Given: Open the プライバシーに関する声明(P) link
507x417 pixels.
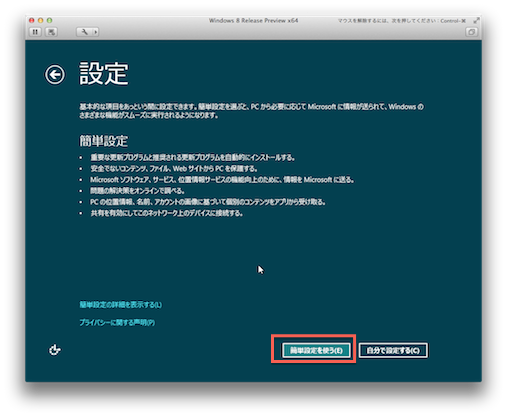Looking at the screenshot, I should pyautogui.click(x=117, y=322).
